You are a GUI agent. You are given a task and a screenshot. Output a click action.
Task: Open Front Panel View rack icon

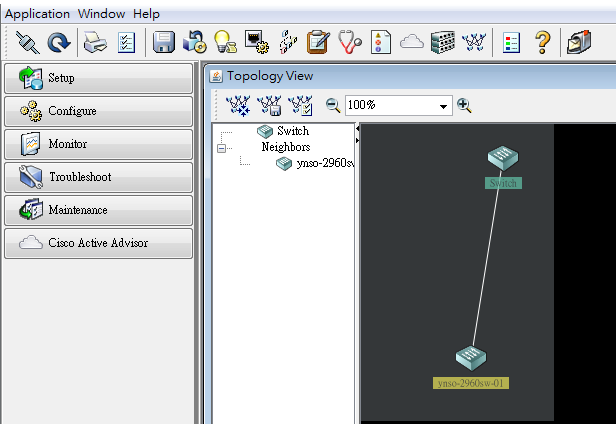coord(443,42)
